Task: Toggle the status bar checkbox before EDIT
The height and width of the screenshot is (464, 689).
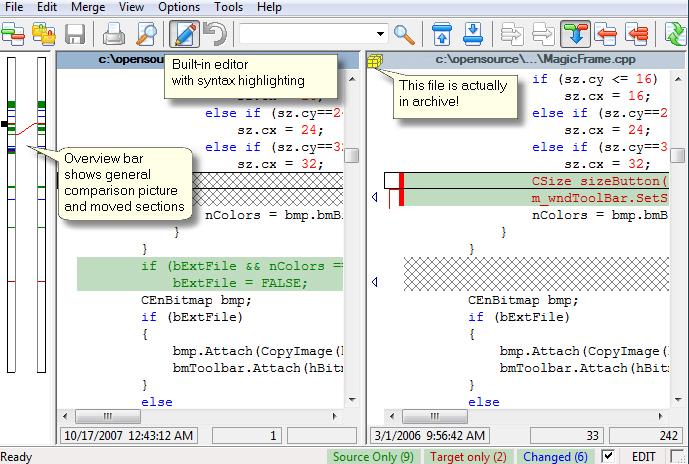Action: 608,456
